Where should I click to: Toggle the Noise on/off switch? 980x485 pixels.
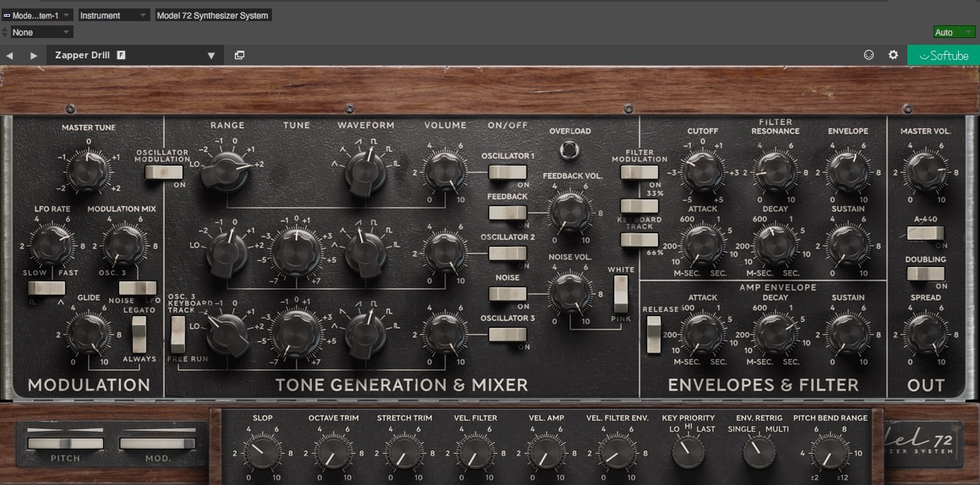coord(508,294)
